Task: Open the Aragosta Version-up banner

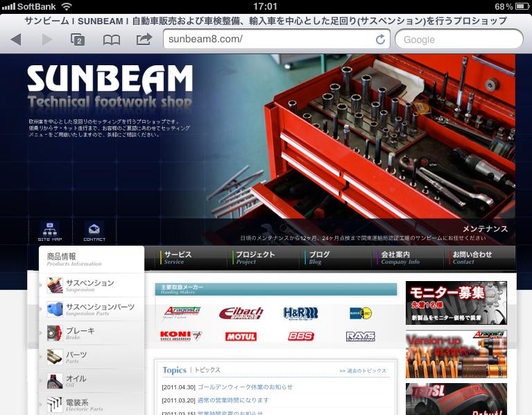Action: [x=456, y=354]
